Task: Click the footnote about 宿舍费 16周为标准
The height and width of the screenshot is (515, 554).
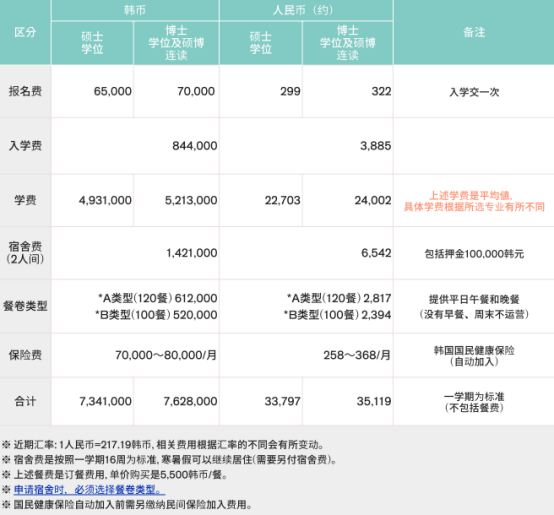Action: [x=170, y=460]
